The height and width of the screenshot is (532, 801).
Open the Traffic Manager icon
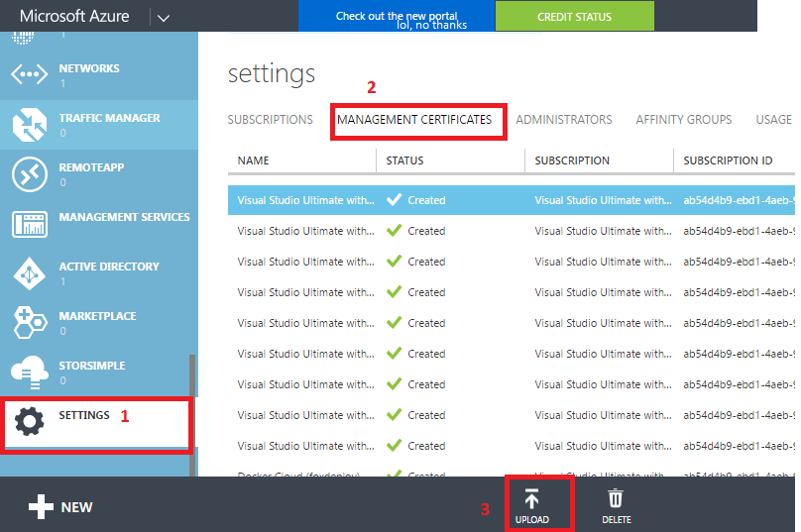(29, 125)
